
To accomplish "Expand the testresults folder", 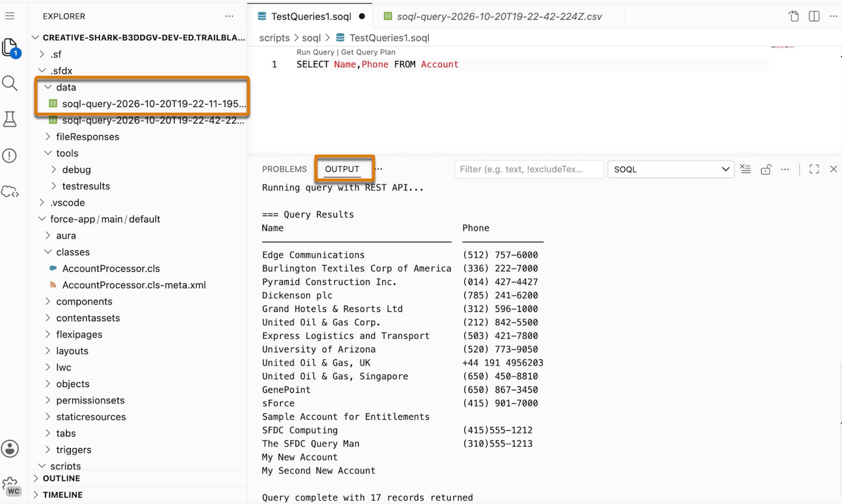I will (138, 186).
